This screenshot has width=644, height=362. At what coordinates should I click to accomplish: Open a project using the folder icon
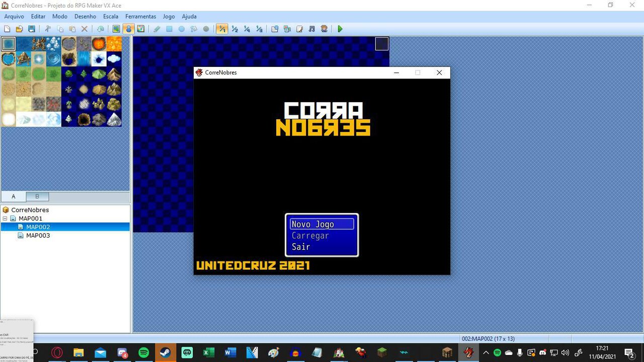(19, 29)
